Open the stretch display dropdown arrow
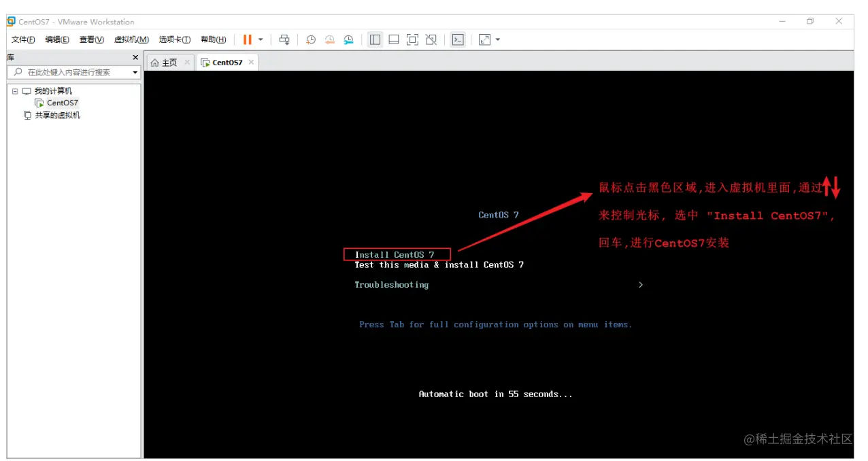Viewport: 868px width, 461px height. point(498,39)
